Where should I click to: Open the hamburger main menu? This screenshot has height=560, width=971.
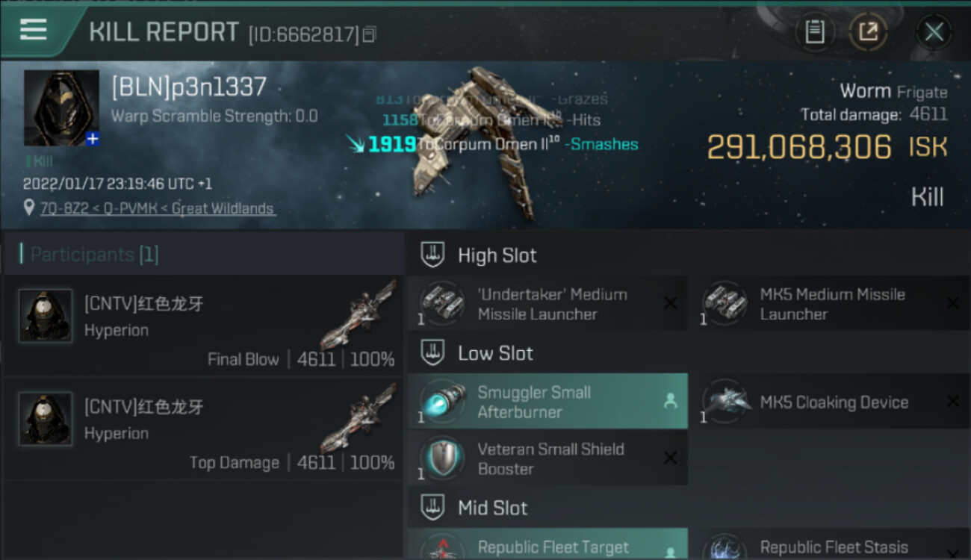[x=33, y=30]
